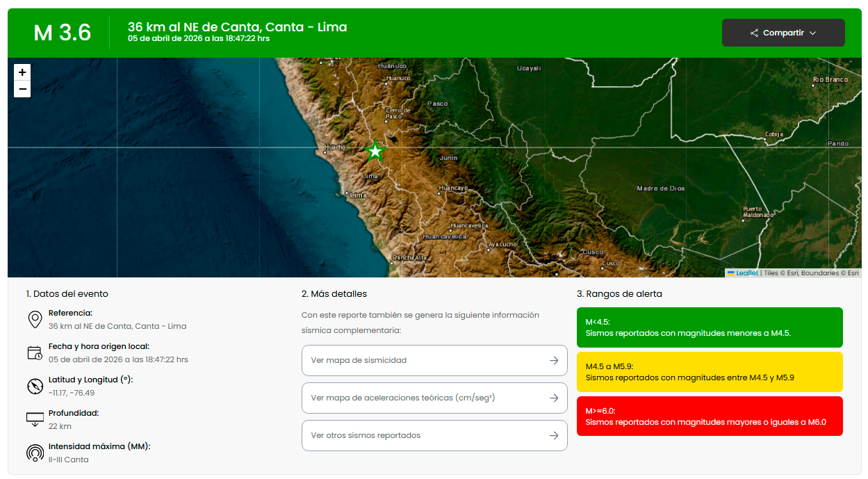This screenshot has height=479, width=868.
Task: Click the seismic waves icon beside Intensidad máxima
Action: 35,452
